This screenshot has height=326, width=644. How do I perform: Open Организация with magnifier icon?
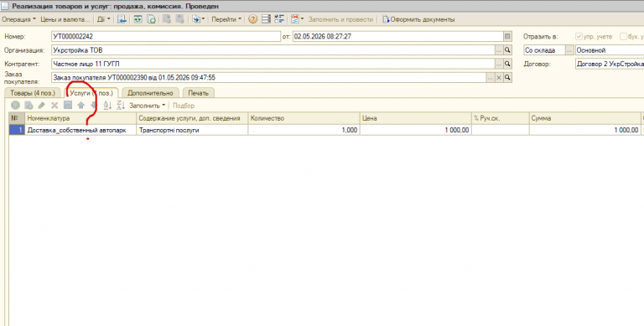tap(507, 50)
